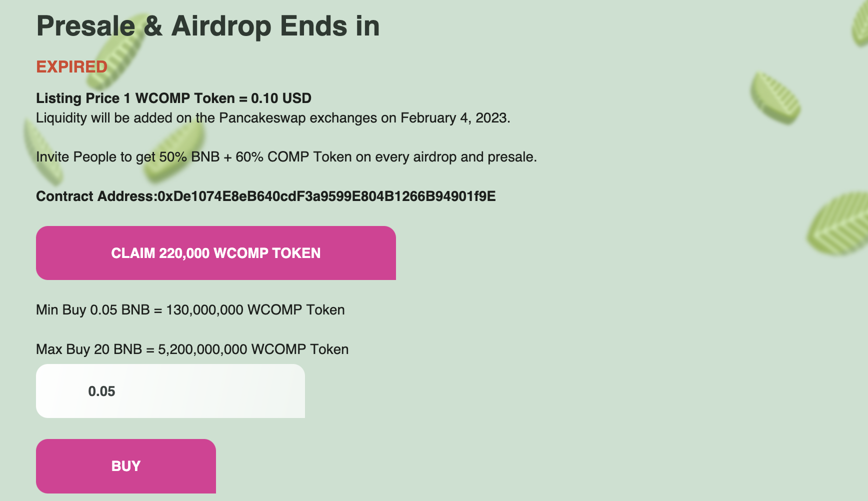Click the leaf in the top-right corner

pyautogui.click(x=859, y=24)
